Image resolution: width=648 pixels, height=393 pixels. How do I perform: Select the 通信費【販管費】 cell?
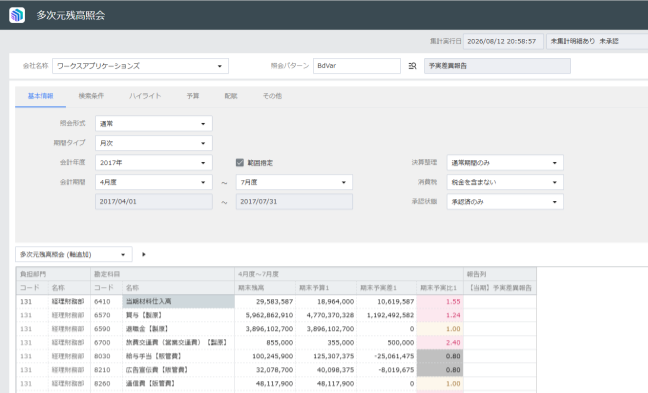point(179,383)
